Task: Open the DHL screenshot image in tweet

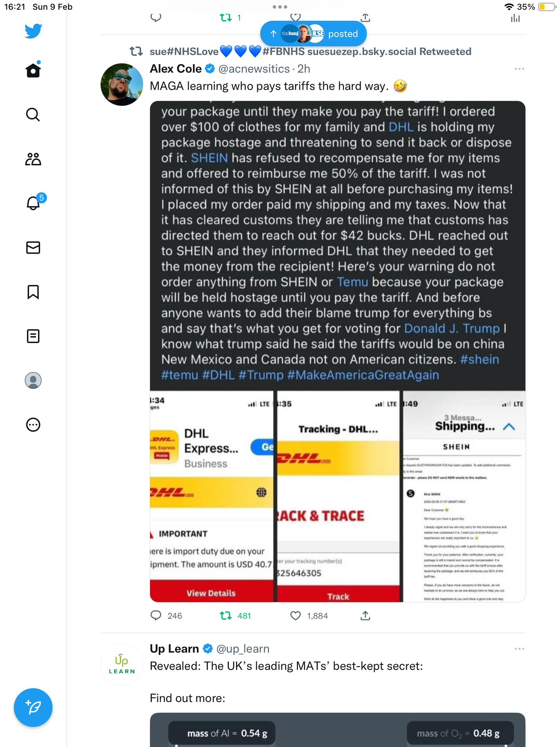Action: click(x=338, y=351)
